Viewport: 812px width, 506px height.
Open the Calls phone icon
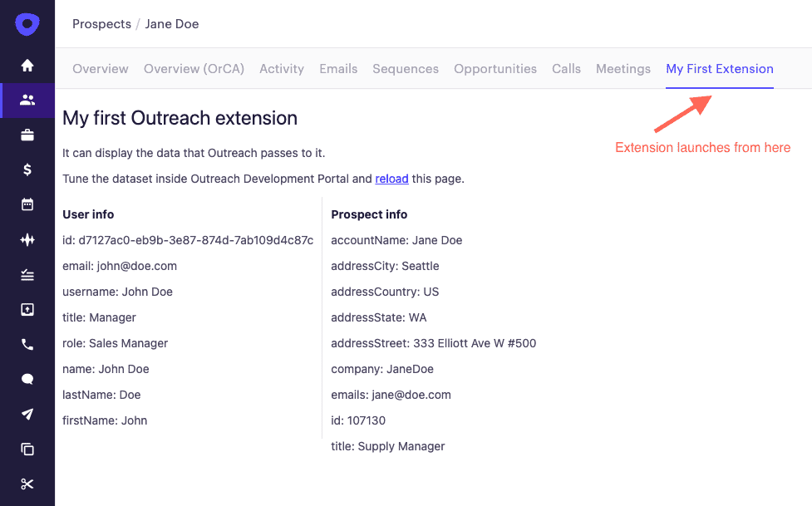(x=27, y=345)
